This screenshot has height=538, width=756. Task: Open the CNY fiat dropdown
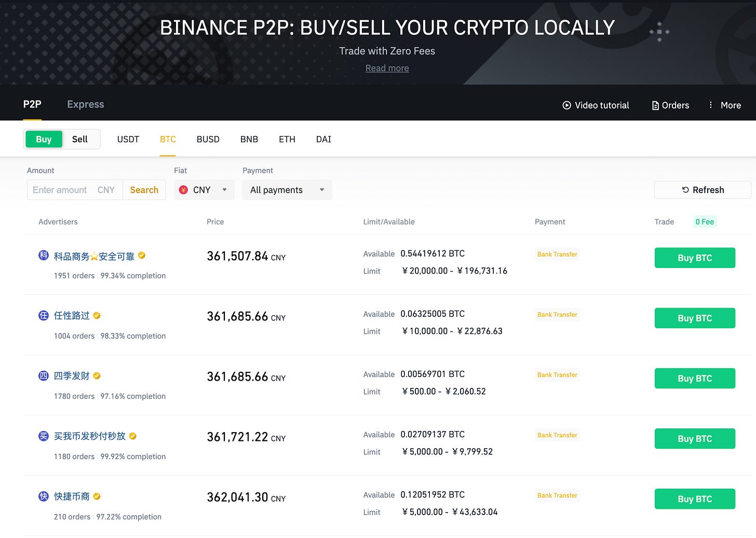click(x=204, y=190)
